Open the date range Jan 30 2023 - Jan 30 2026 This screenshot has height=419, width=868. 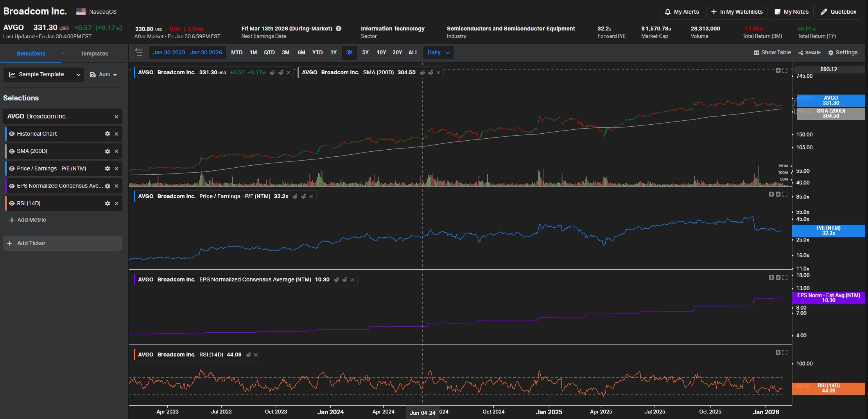[x=187, y=52]
